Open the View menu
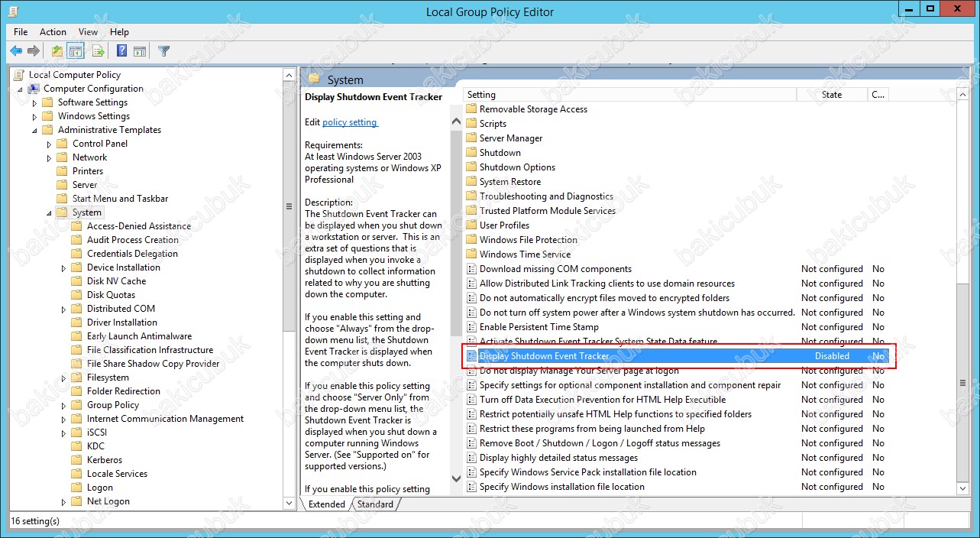Image resolution: width=980 pixels, height=538 pixels. coord(88,32)
